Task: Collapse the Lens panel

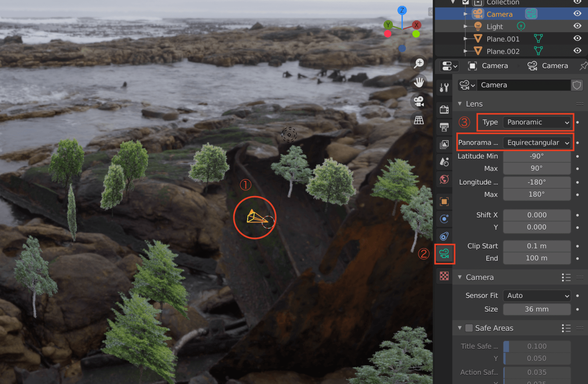Action: pyautogui.click(x=460, y=104)
